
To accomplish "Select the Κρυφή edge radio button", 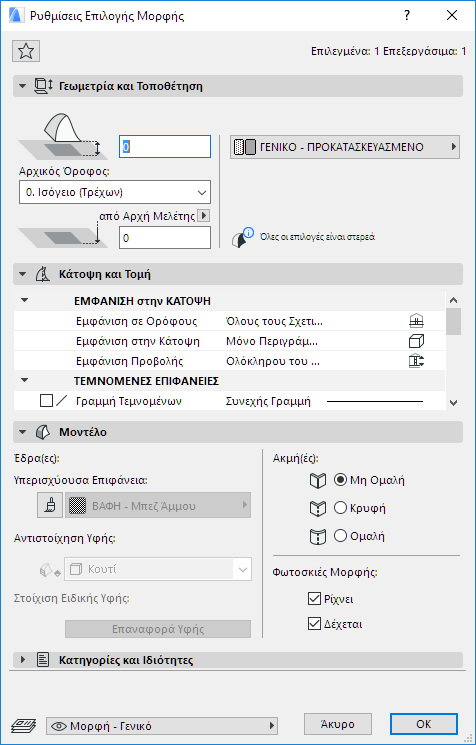I will pos(340,508).
